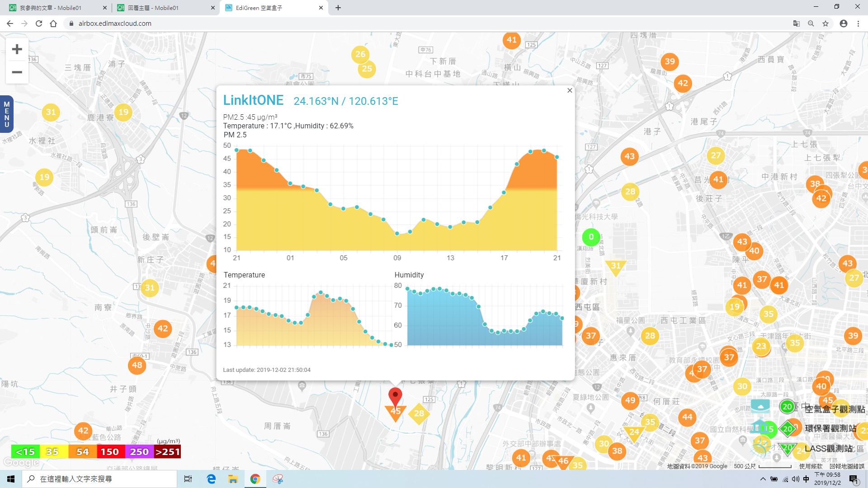Image resolution: width=868 pixels, height=488 pixels.
Task: Go forward in browser history
Action: pyautogui.click(x=24, y=23)
